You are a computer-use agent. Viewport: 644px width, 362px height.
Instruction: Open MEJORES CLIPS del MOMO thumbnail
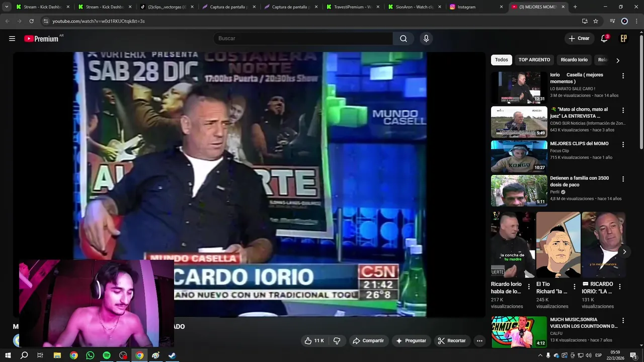[519, 156]
